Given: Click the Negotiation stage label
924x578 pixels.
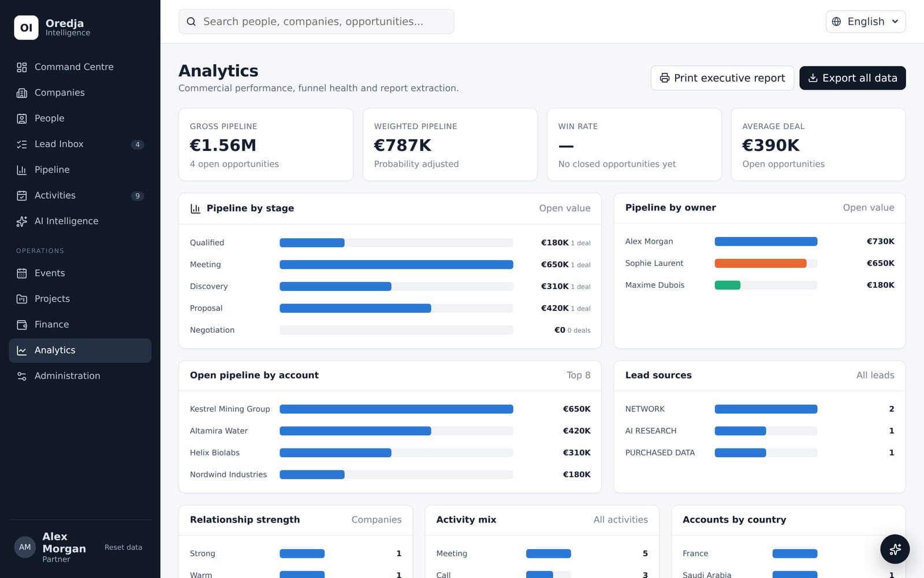Looking at the screenshot, I should [213, 331].
